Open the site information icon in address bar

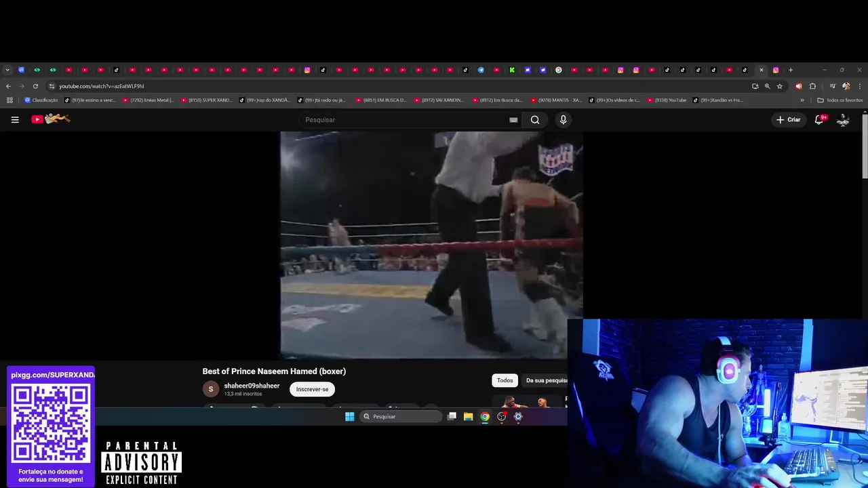tap(52, 86)
